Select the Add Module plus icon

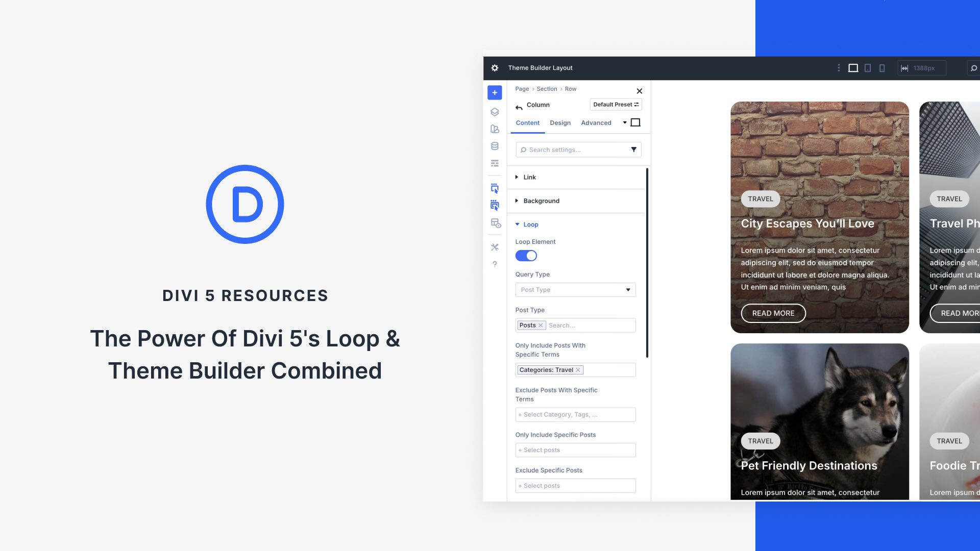coord(494,92)
